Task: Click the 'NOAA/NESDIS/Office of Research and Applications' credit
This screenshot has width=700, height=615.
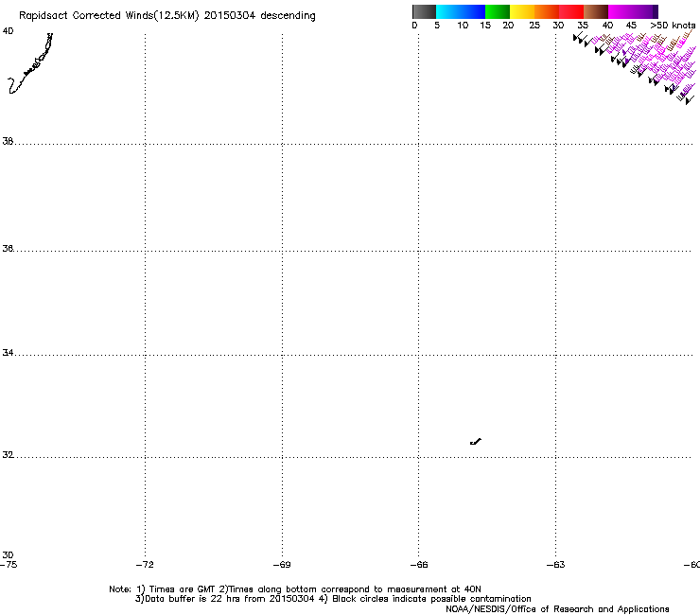Action: coord(557,609)
